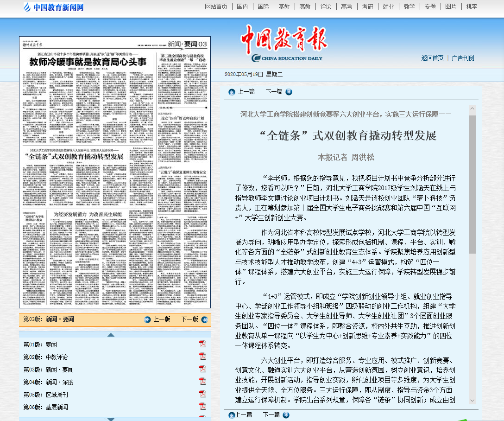Image resolution: width=504 pixels, height=421 pixels.
Task: Click byline 本报记者 周洪松
Action: pos(346,158)
